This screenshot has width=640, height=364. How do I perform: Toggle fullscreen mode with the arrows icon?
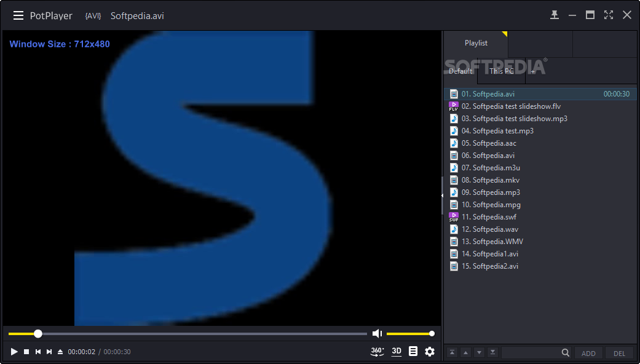pos(609,15)
